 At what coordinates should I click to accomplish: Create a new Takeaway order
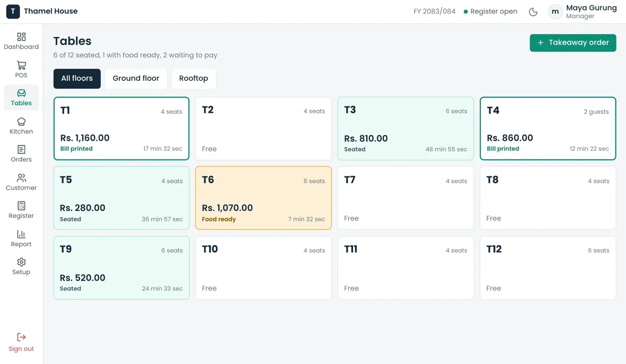point(573,43)
